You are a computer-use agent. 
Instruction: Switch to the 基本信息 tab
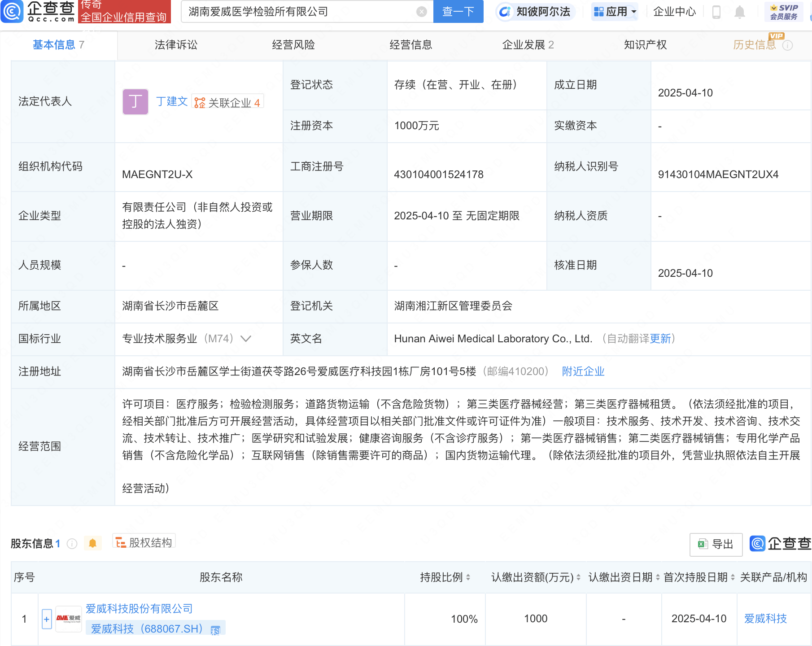click(58, 45)
